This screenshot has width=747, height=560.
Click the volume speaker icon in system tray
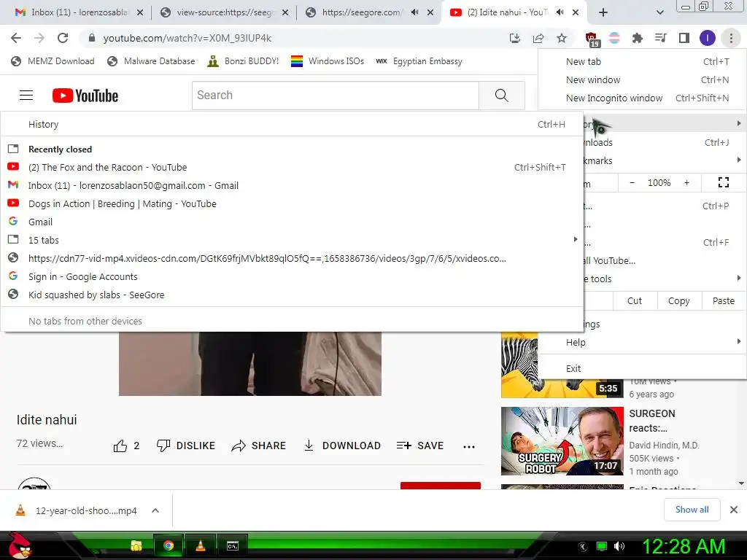[619, 546]
